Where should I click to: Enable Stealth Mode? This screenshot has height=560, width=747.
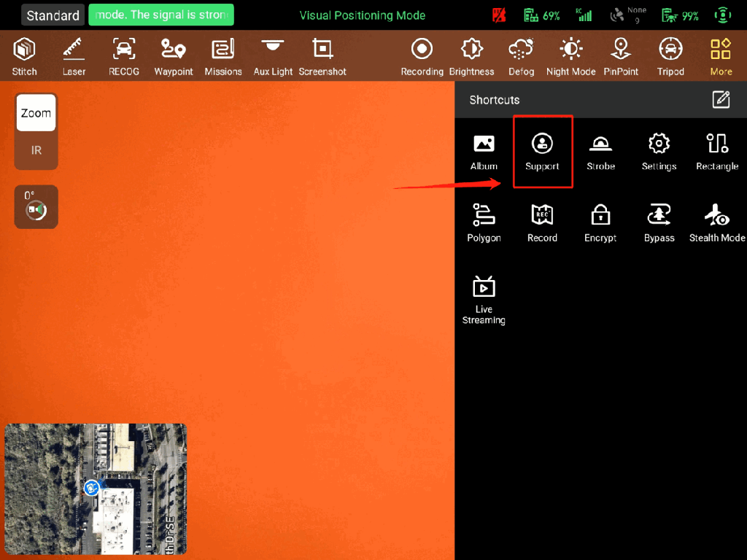click(x=717, y=223)
